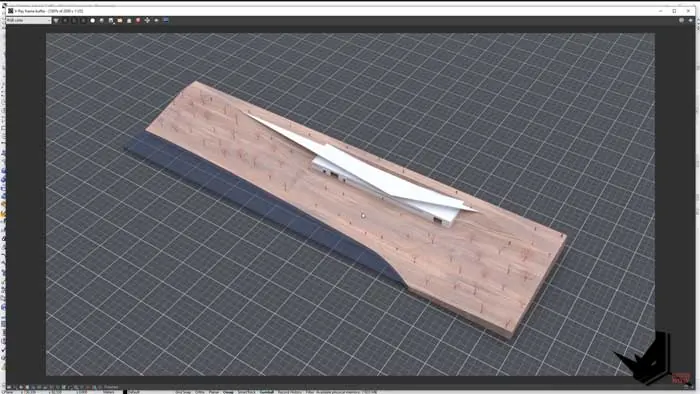
Task: Toggle the alpha channel white circle icon
Action: (x=92, y=20)
